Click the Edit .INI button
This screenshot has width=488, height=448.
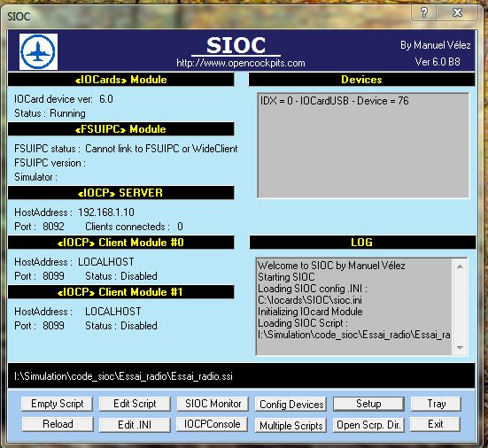coord(135,425)
